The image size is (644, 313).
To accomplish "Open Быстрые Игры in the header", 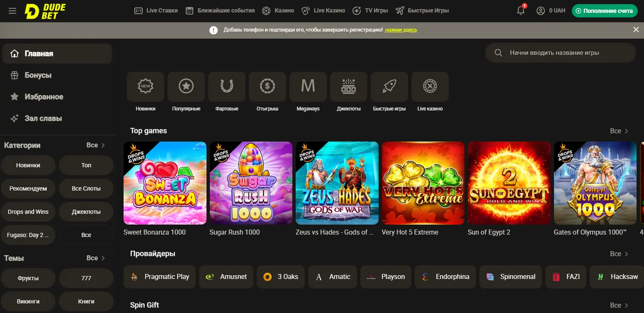I will pos(422,11).
